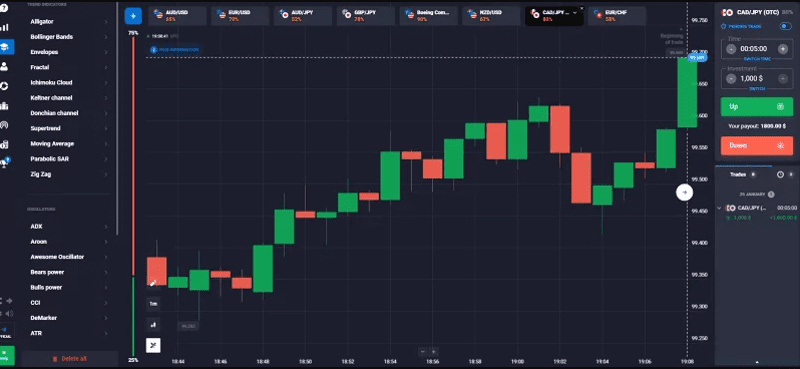Collapse the CAD/JPY trade row chevron
This screenshot has height=369, width=800.
(x=719, y=208)
